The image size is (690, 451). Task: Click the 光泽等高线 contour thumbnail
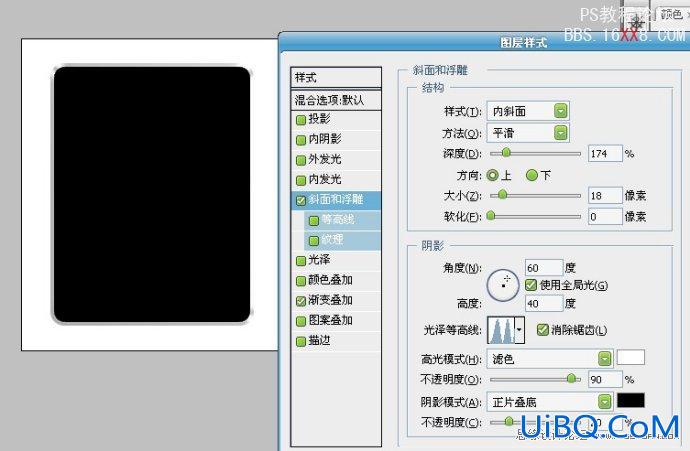[x=501, y=330]
